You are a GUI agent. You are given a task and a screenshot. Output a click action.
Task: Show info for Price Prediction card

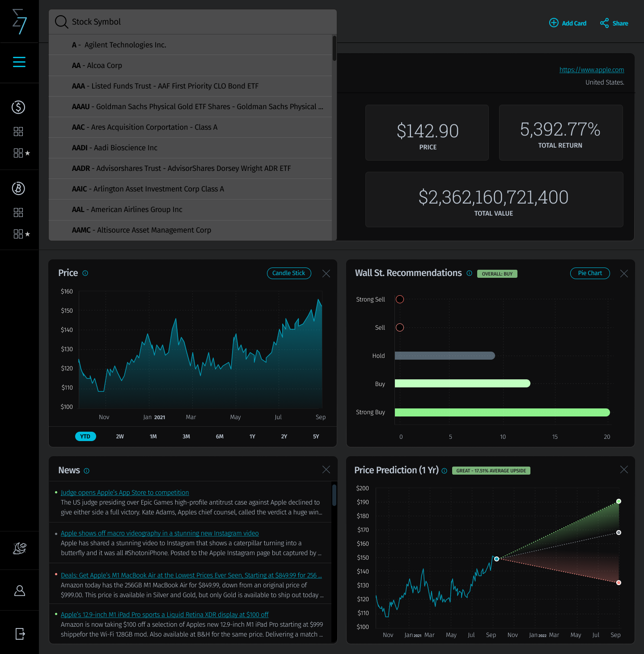point(444,471)
